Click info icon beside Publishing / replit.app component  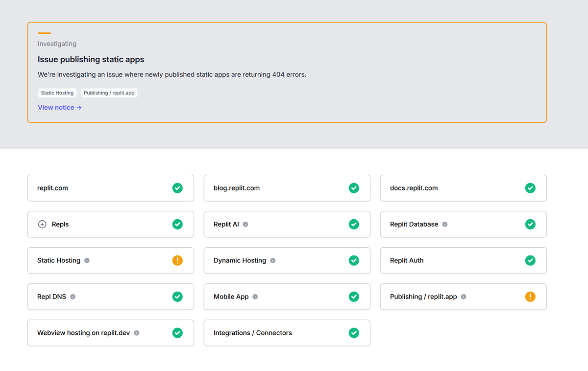[464, 297]
